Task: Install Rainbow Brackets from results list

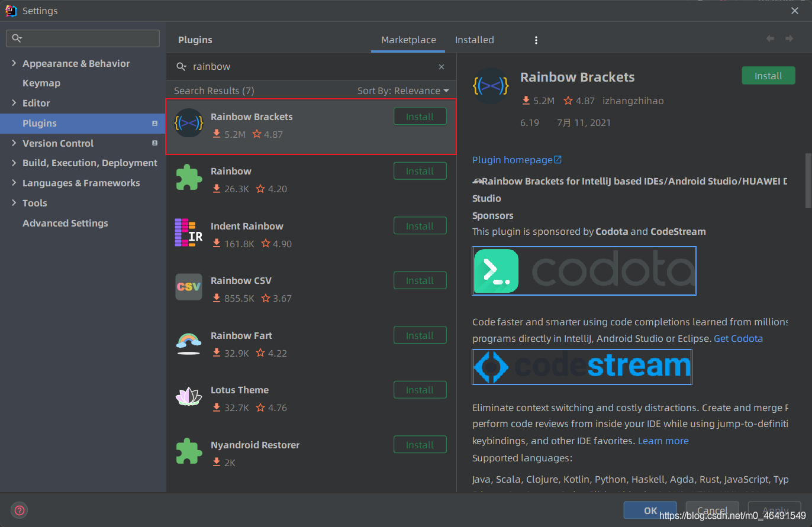Action: 420,117
